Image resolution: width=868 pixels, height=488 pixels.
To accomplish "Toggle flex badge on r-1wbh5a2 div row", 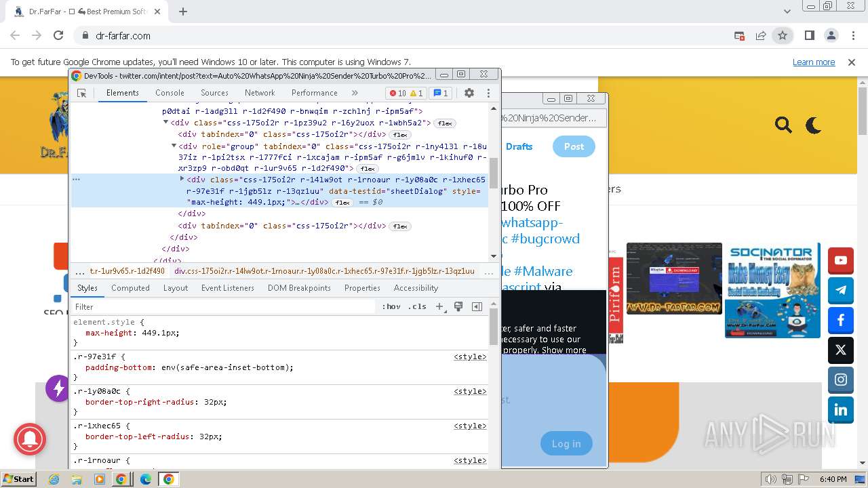I will 445,123.
